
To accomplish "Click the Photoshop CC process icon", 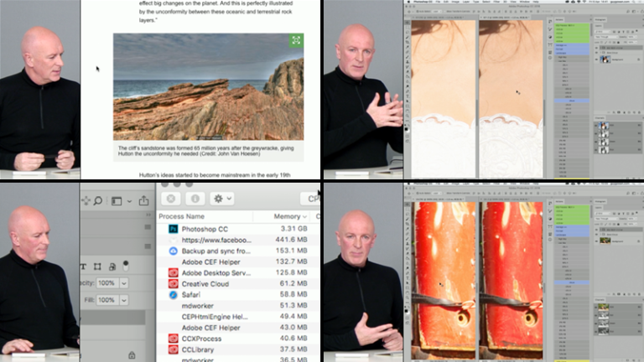I will [x=172, y=228].
